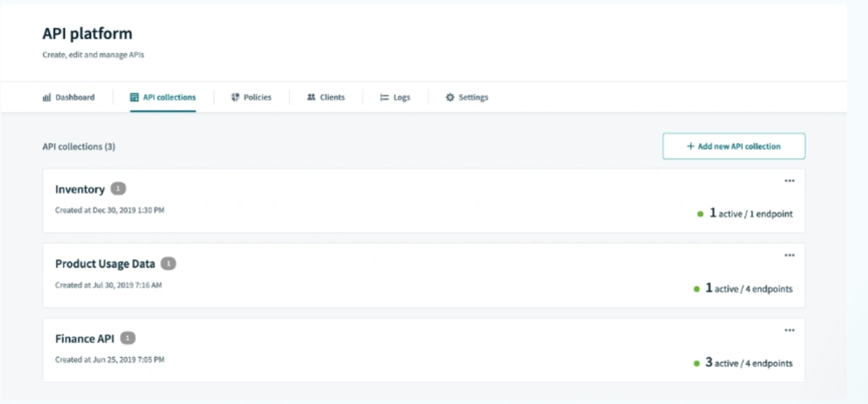The width and height of the screenshot is (868, 404).
Task: Click '1 active / 4 endpoints' text
Action: (749, 288)
